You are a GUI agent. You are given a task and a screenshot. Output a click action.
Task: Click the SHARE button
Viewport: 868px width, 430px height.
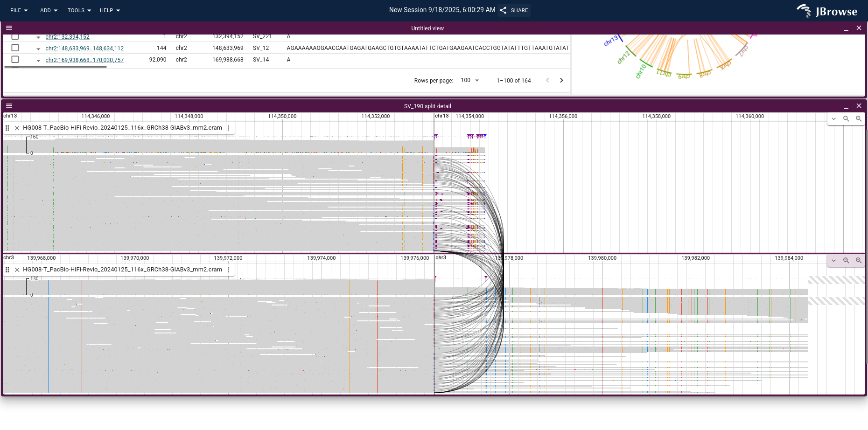514,10
